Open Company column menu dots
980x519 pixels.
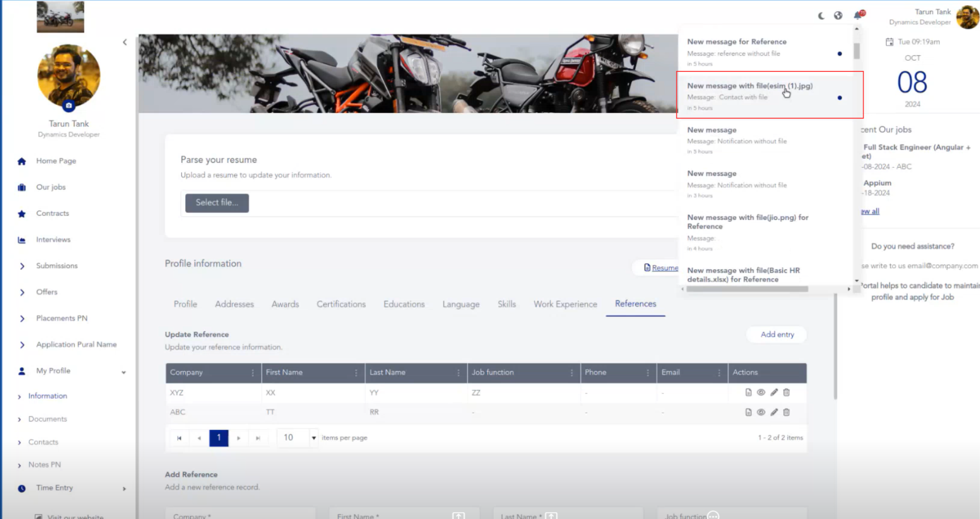click(253, 373)
